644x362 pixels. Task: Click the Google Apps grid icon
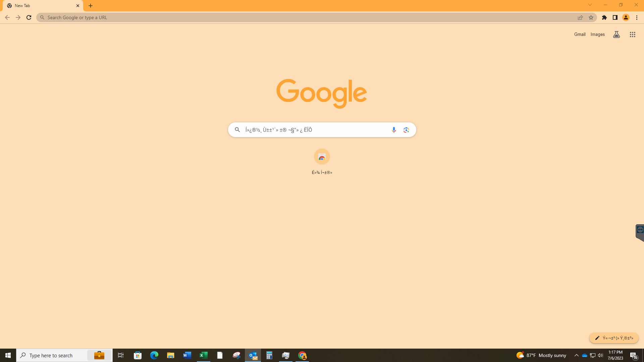tap(633, 35)
